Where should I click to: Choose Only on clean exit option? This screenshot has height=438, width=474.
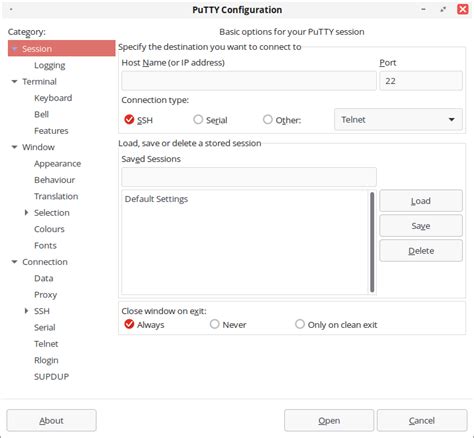pyautogui.click(x=300, y=324)
